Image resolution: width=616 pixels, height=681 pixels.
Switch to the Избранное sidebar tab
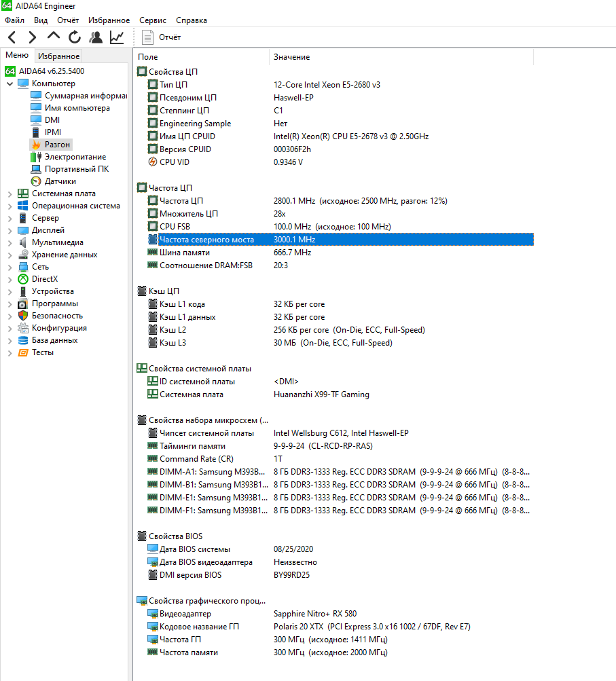coord(58,56)
